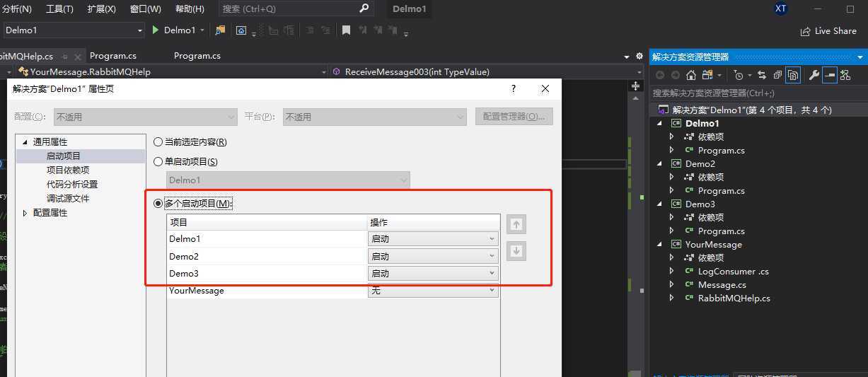This screenshot has width=868, height=377.
Task: Open action dropdown for YourMessage row
Action: click(433, 290)
